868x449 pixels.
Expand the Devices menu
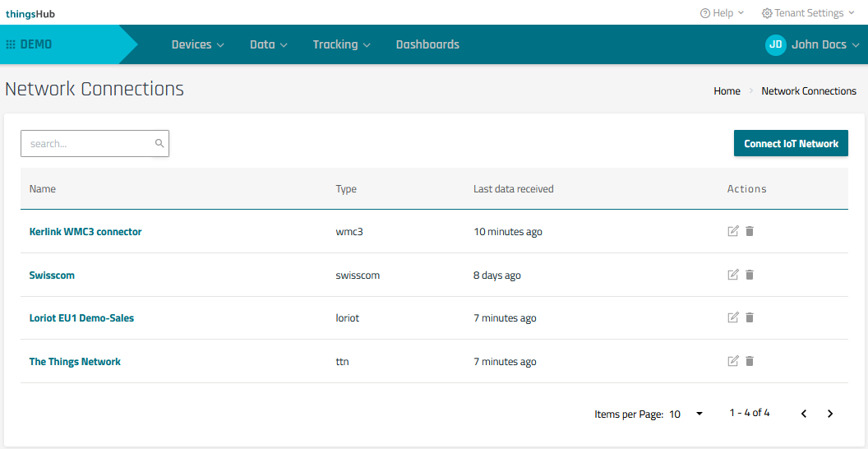pos(197,44)
